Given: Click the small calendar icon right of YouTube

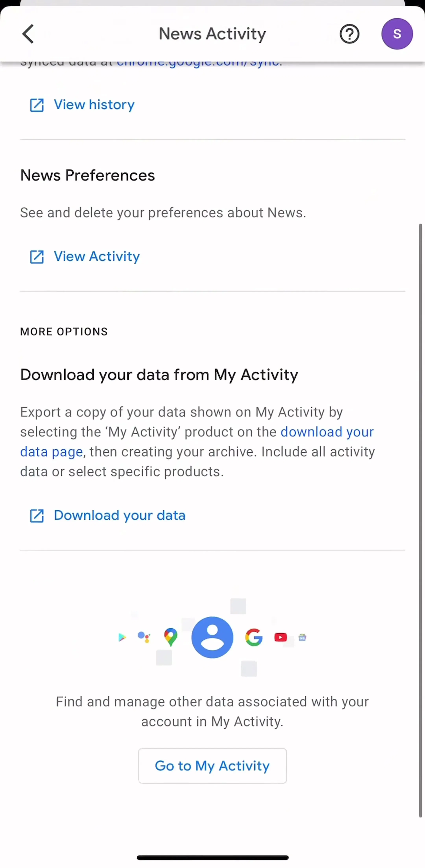Looking at the screenshot, I should point(302,637).
